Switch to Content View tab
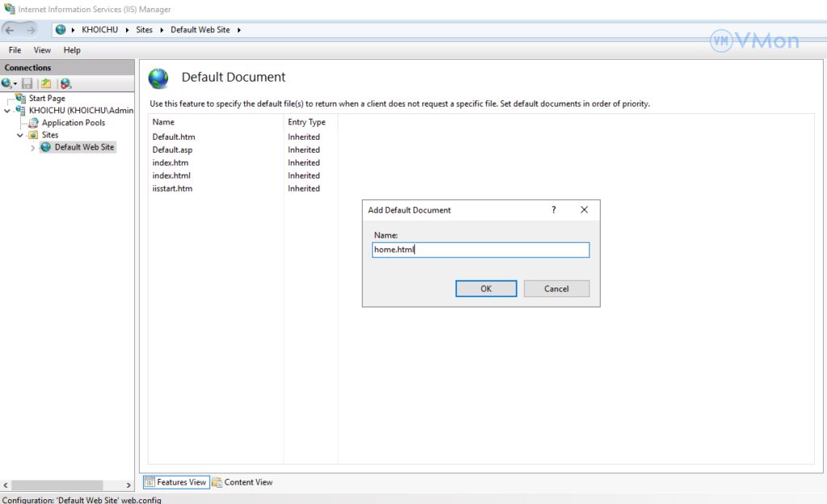 tap(242, 482)
